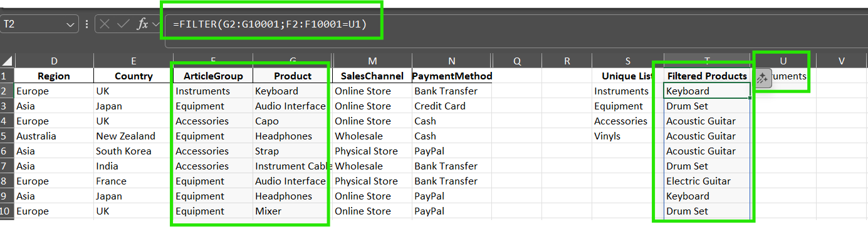Click the magic wand suggestion icon near U1
The image size is (868, 227).
(762, 78)
